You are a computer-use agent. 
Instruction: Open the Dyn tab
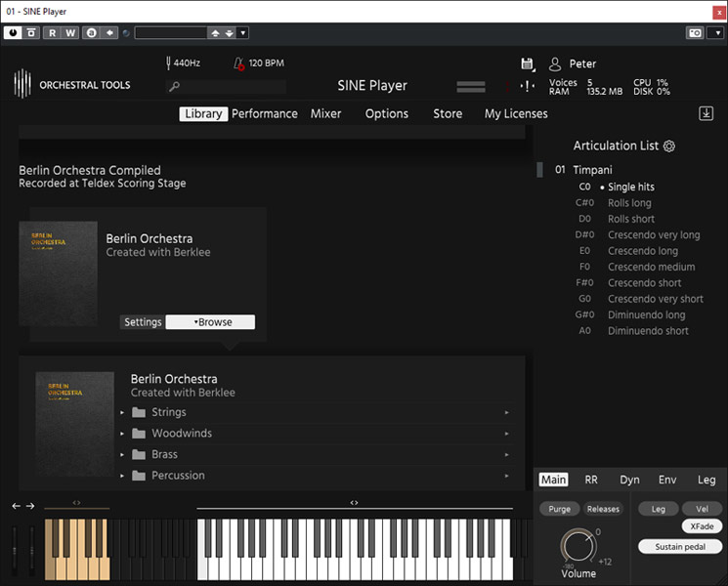[629, 480]
